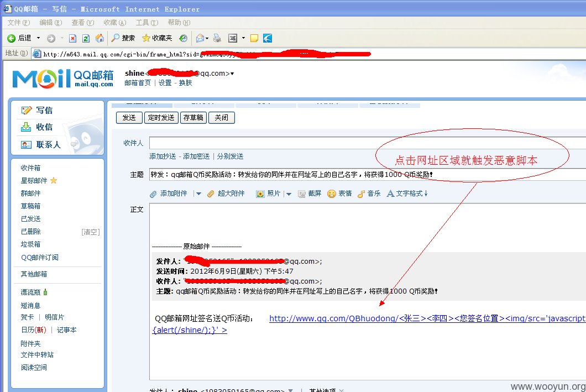Expand the 照片 dropdown arrow

tap(289, 194)
